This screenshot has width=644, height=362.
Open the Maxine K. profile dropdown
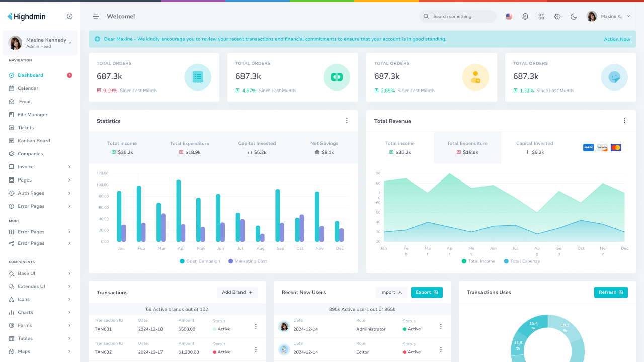coord(609,16)
